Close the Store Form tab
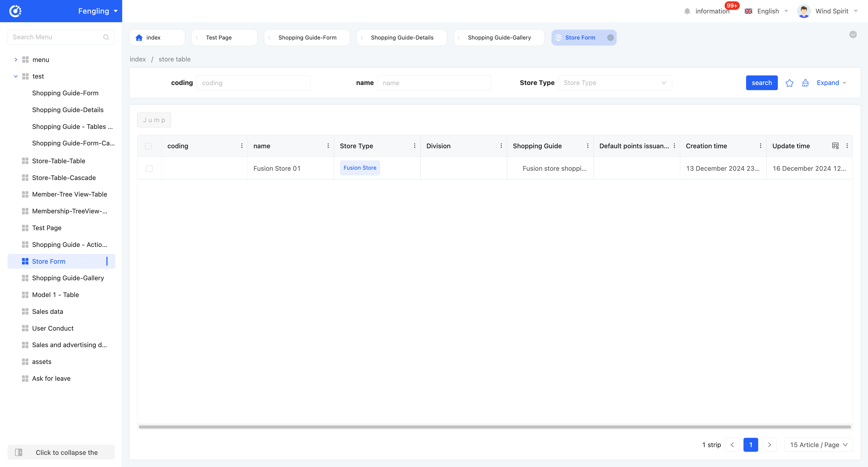 [610, 37]
